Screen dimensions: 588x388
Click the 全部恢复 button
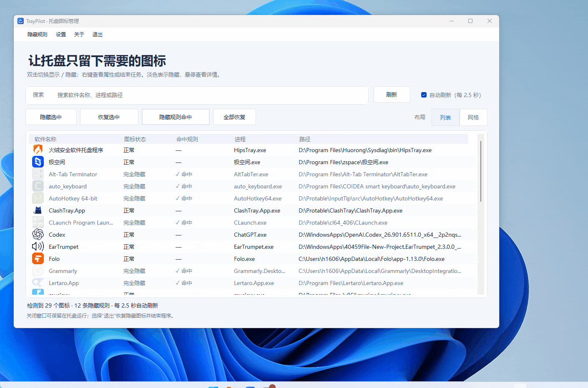pos(234,117)
